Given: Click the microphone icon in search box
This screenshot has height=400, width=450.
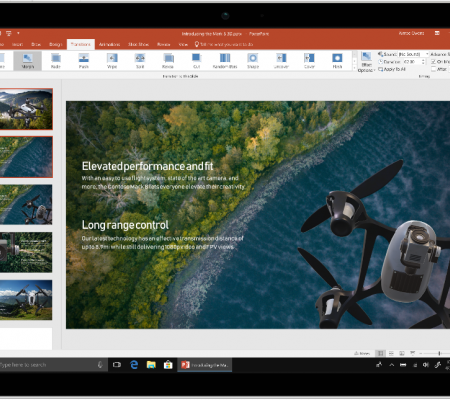Looking at the screenshot, I should coord(100,365).
